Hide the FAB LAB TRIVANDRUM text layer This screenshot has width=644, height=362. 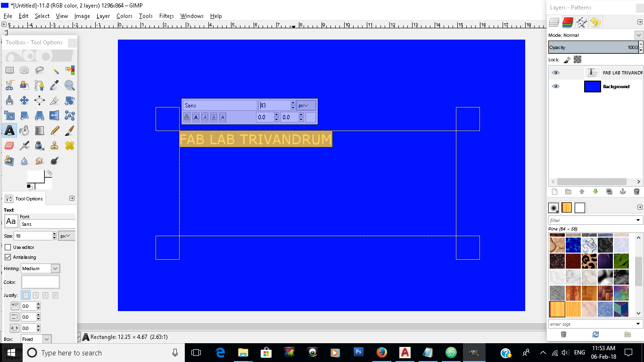556,73
